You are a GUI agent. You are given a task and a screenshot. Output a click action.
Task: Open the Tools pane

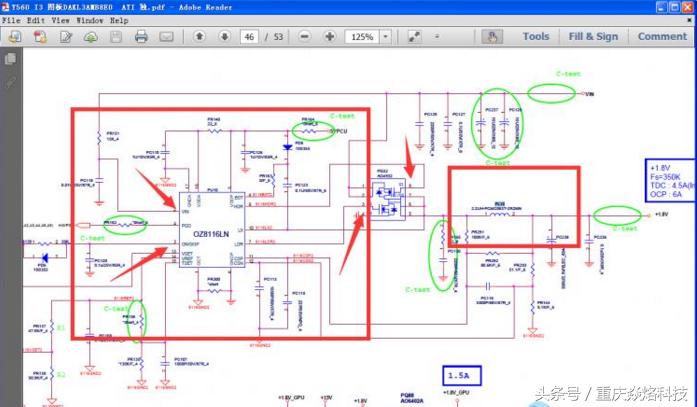(536, 37)
